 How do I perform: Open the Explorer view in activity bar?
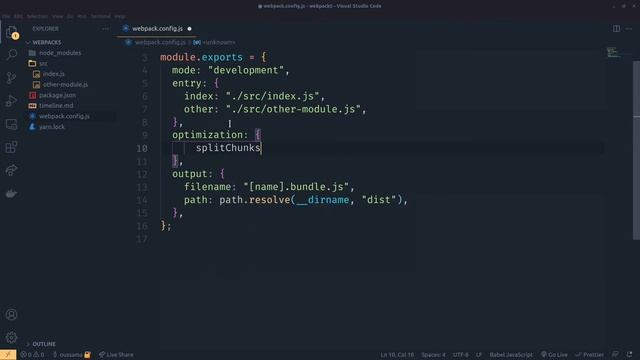point(11,32)
